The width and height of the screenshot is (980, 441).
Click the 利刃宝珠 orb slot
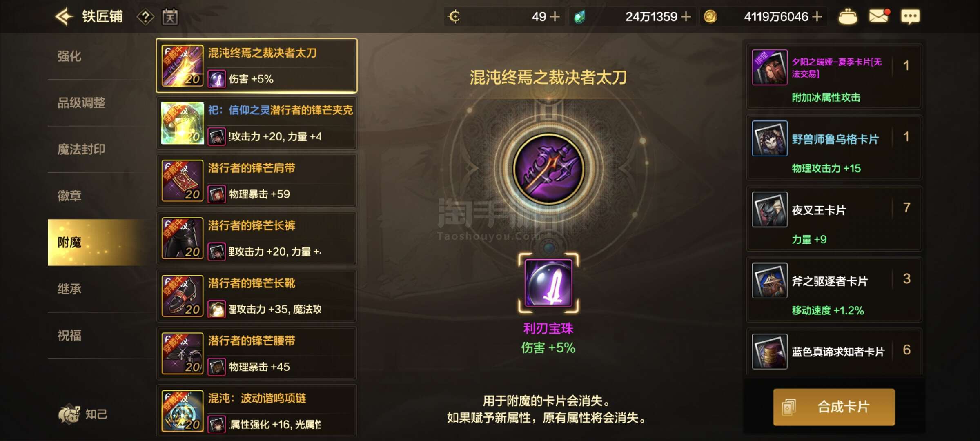point(548,283)
